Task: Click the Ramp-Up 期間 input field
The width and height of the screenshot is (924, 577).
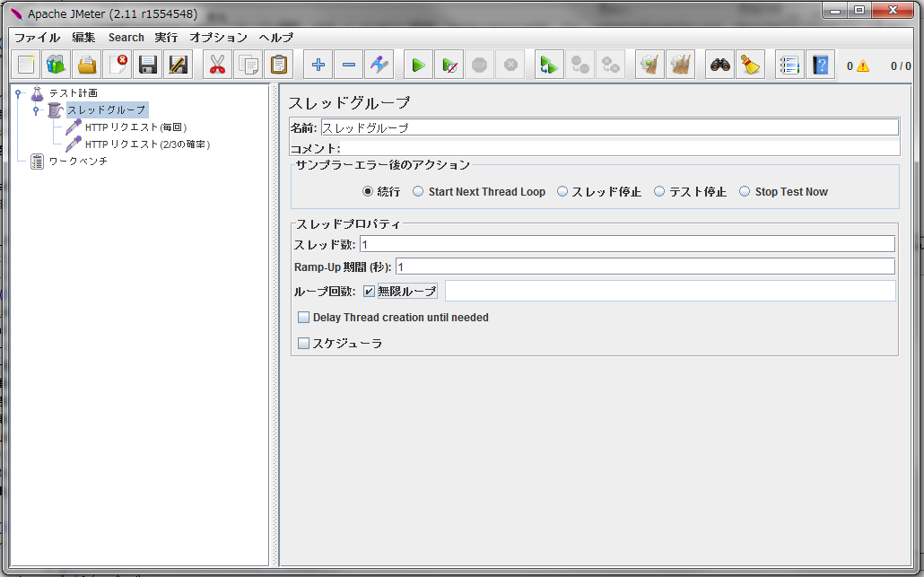Action: 645,267
